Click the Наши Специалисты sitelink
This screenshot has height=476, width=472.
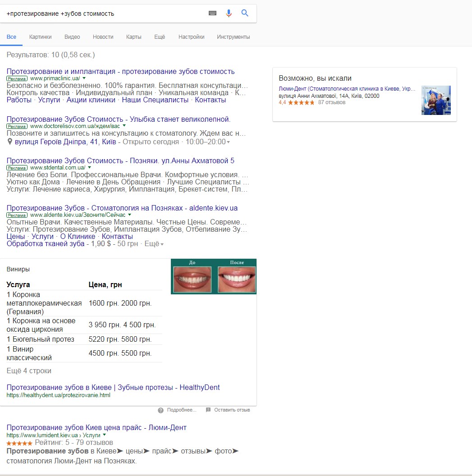[155, 100]
